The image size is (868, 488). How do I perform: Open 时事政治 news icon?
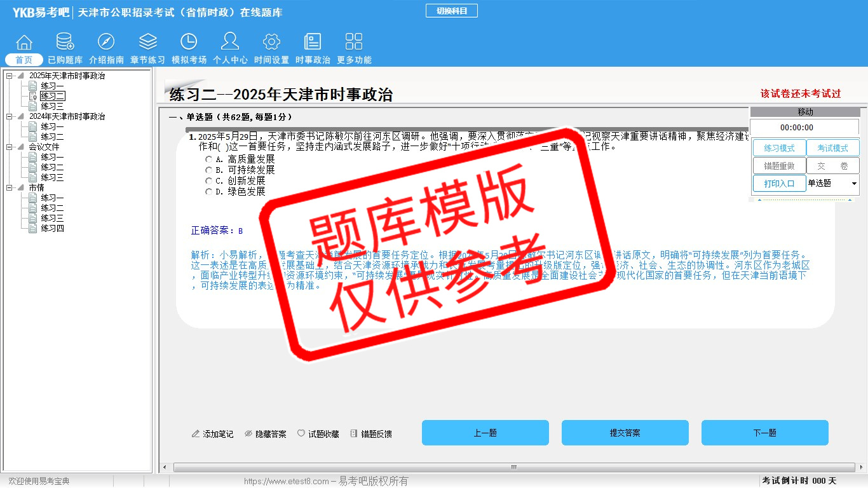coord(313,43)
